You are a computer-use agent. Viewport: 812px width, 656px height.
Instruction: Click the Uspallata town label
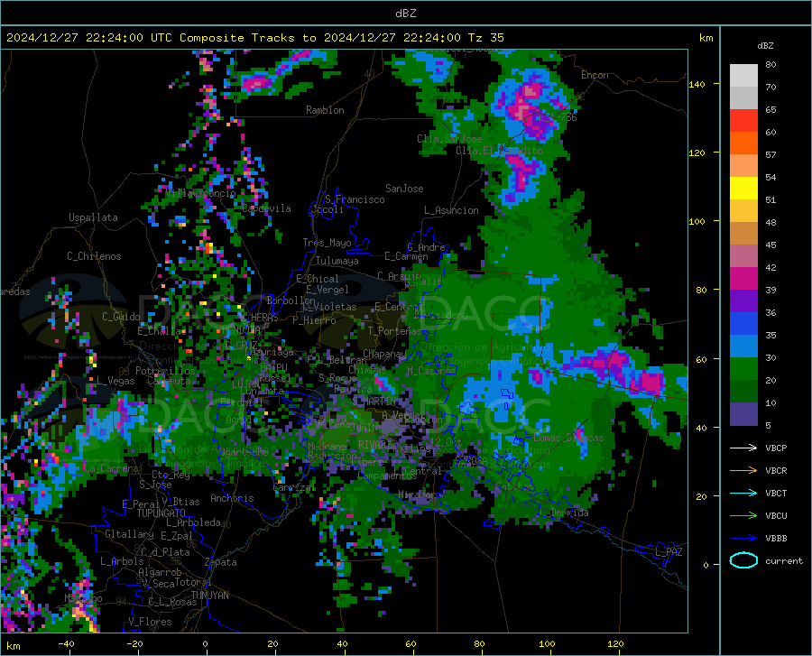coord(93,217)
